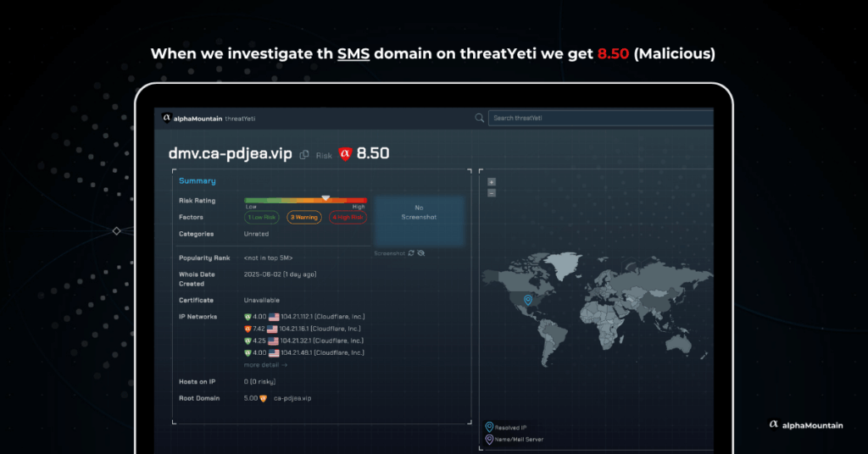Open the ca-pdjea.vip root domain link
The height and width of the screenshot is (454, 868).
(x=292, y=398)
